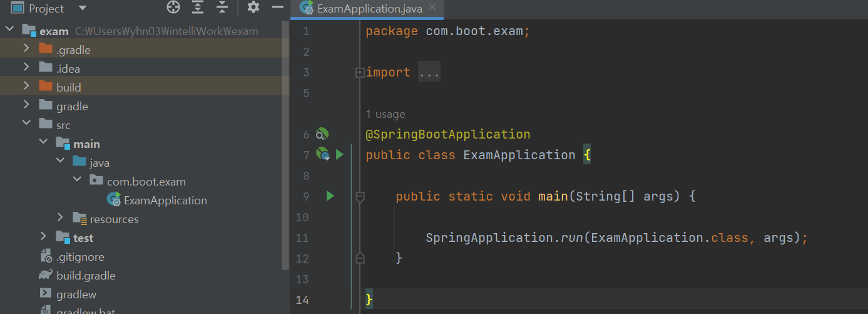Run main method from line 9 gutter arrow
Screen dimensions: 868x314
click(330, 196)
